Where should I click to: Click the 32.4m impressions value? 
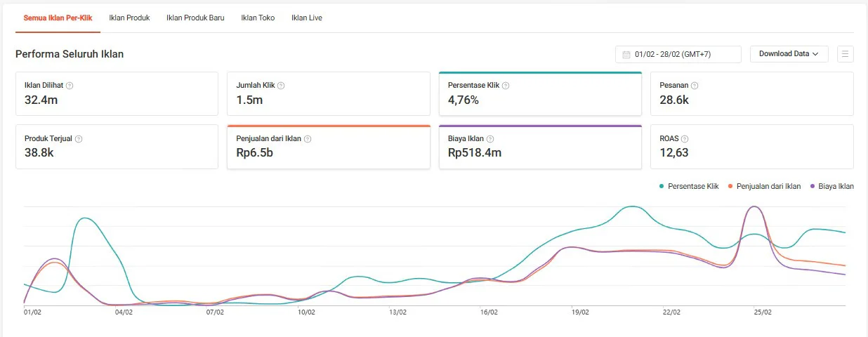pyautogui.click(x=41, y=100)
